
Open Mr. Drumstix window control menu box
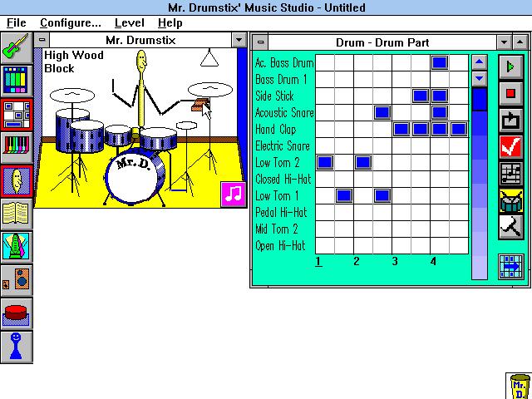[x=42, y=40]
